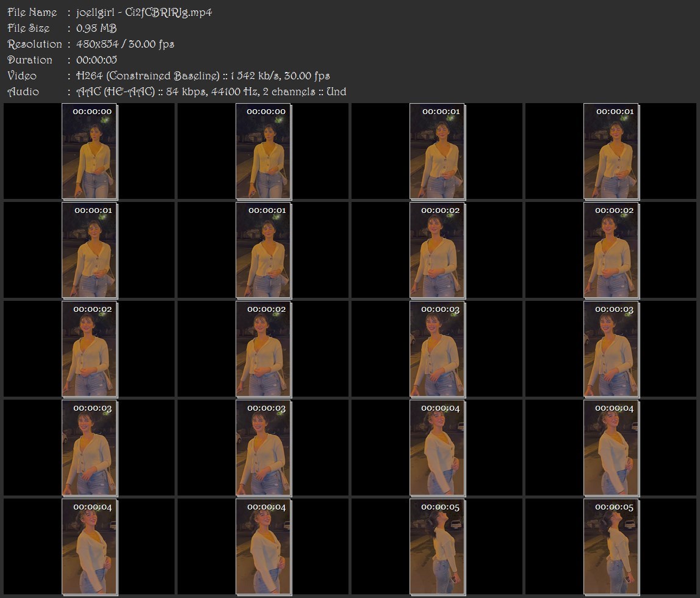The height and width of the screenshot is (598, 700).
Task: Select the AAC (HE-AAC) audio info line
Action: [x=211, y=92]
